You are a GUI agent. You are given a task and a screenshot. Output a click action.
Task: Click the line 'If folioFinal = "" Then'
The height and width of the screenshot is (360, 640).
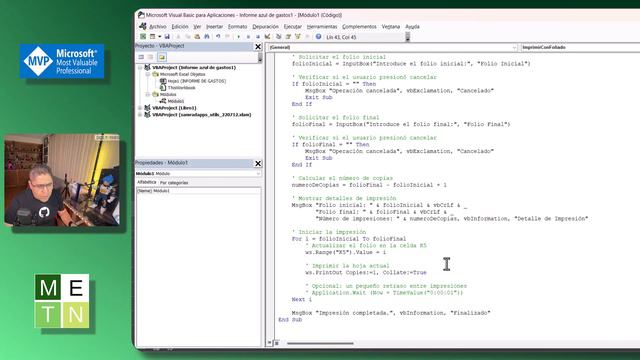(330, 144)
